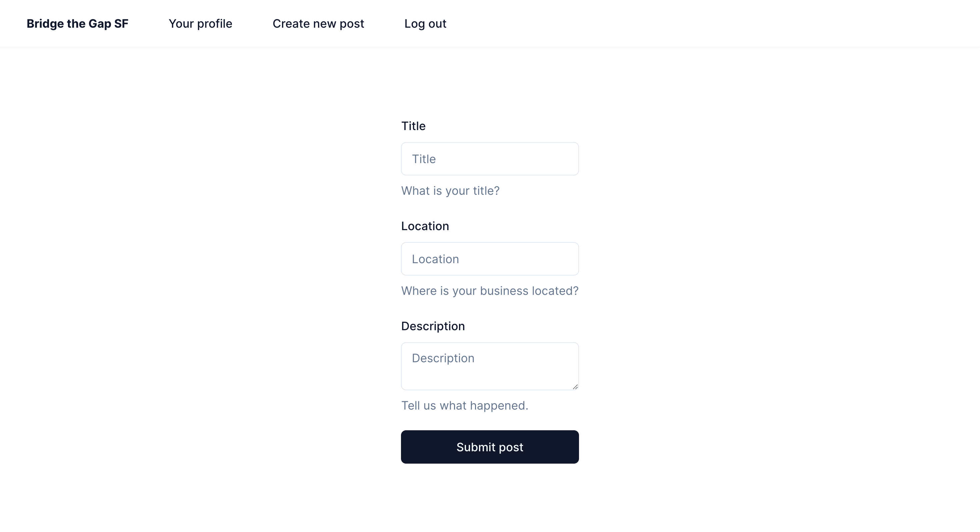Open Create new post in navigation
Screen dimensions: 980x532
click(x=318, y=24)
